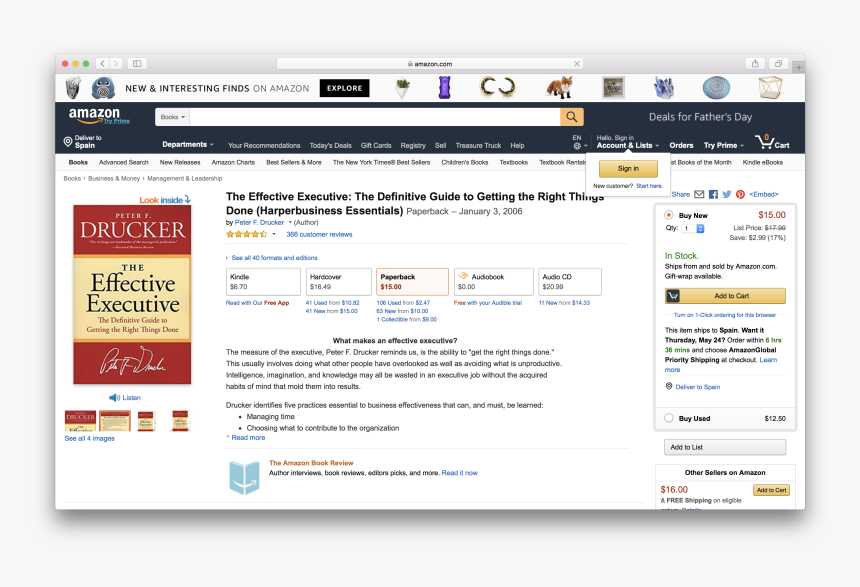860x587 pixels.
Task: Expand the star rating breakdown arrow
Action: coord(274,234)
